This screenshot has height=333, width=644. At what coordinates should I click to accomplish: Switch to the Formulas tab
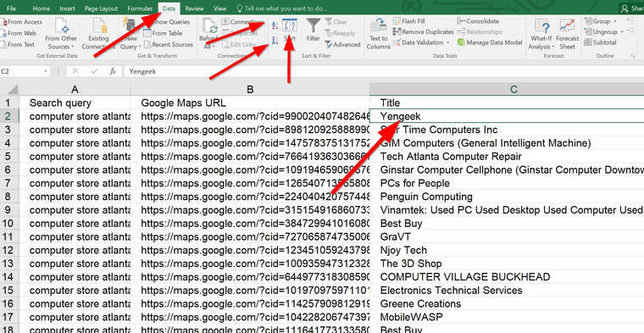(x=140, y=8)
